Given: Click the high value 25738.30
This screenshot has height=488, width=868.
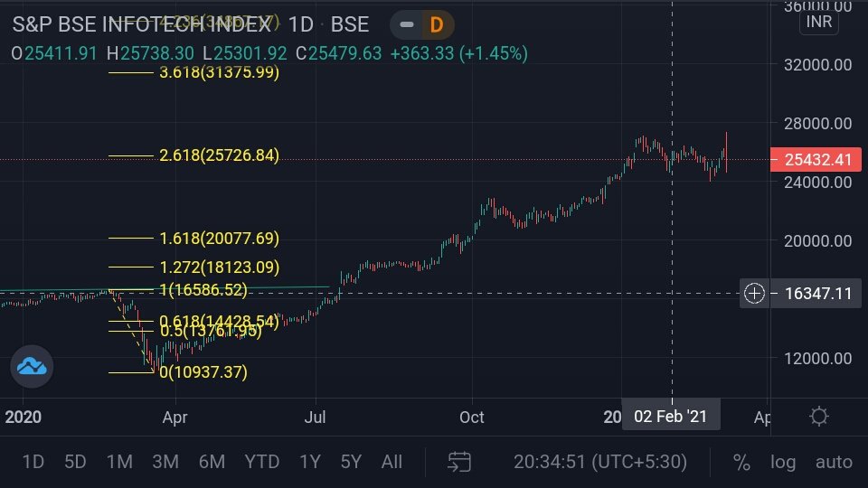Looking at the screenshot, I should pos(157,53).
